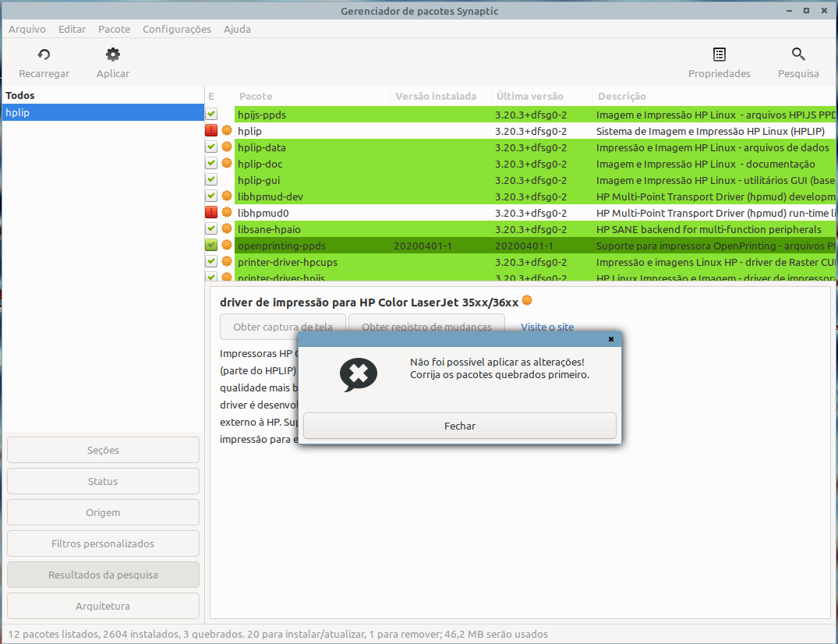The height and width of the screenshot is (644, 838).
Task: Click the red broken status icon for libhpmud0
Action: pyautogui.click(x=211, y=213)
